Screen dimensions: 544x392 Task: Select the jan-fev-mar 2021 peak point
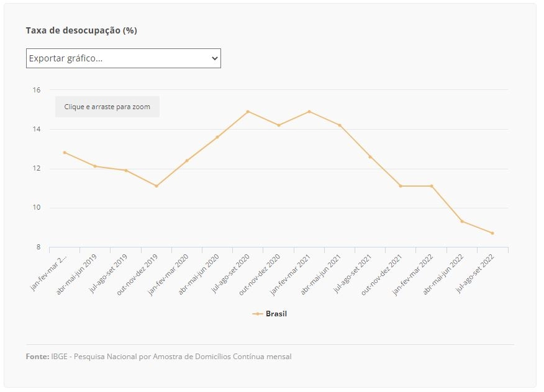pos(309,112)
